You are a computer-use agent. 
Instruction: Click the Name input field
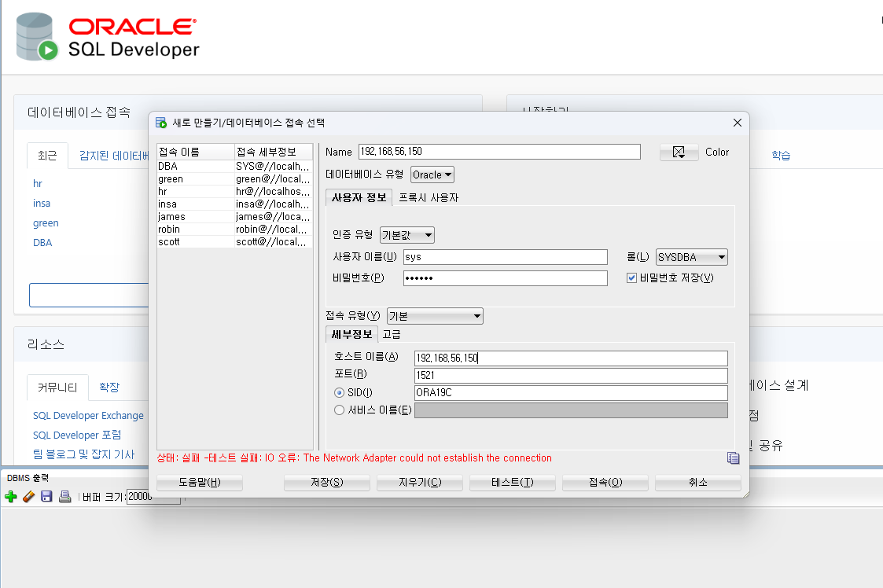pyautogui.click(x=499, y=152)
